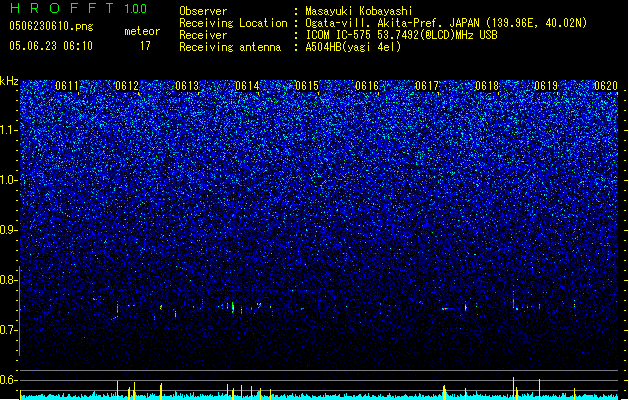This screenshot has width=629, height=400.
Task: Click the 0617 time marker
Action: tap(427, 86)
